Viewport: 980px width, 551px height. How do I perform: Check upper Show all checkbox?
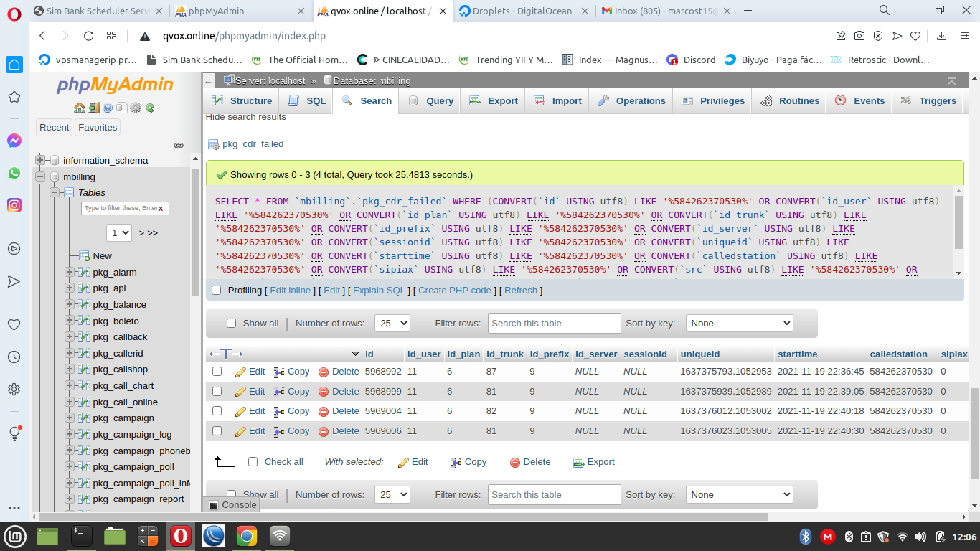231,324
